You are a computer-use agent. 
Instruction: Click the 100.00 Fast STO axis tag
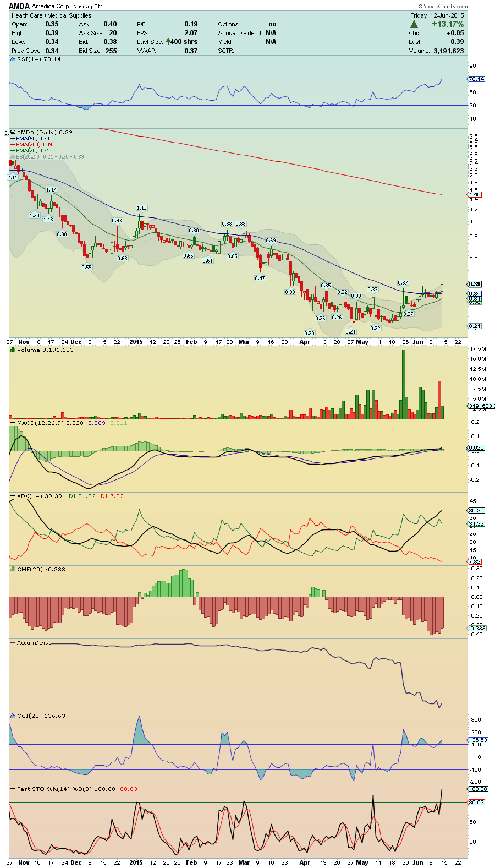pyautogui.click(x=478, y=789)
